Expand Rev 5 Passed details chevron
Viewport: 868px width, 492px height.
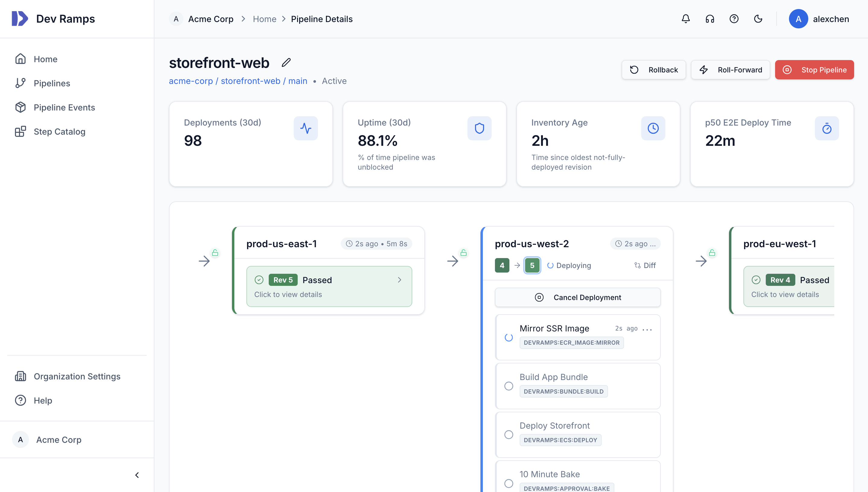coord(400,280)
